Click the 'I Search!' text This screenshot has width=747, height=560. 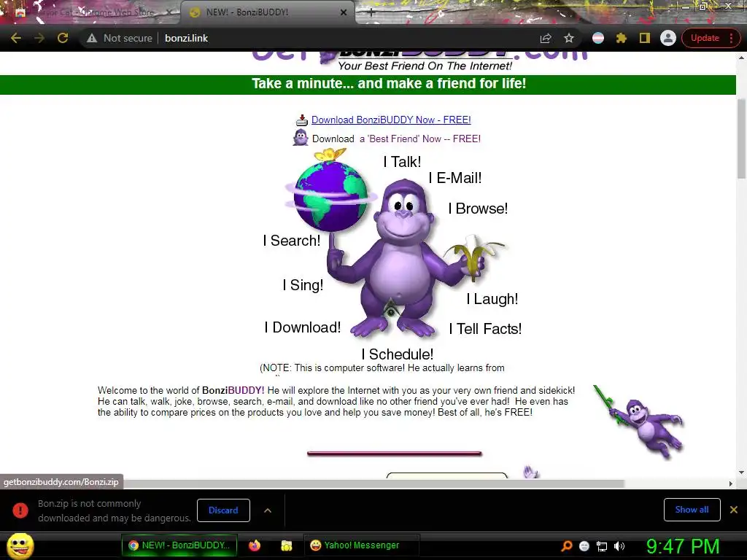(292, 241)
